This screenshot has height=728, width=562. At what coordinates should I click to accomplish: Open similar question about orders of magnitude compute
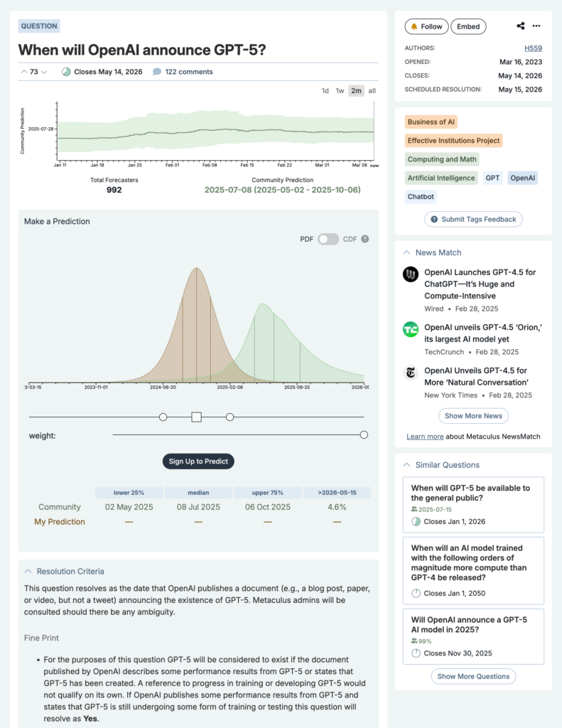tap(473, 571)
